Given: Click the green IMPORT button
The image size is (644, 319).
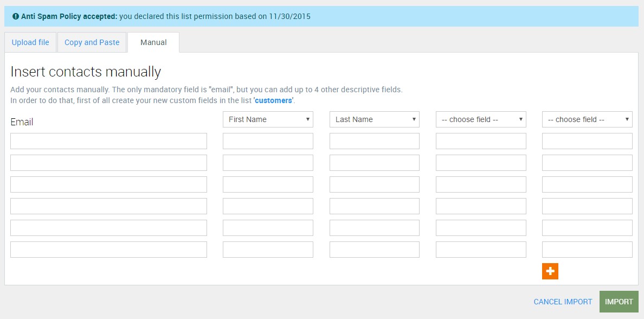Looking at the screenshot, I should (x=619, y=302).
